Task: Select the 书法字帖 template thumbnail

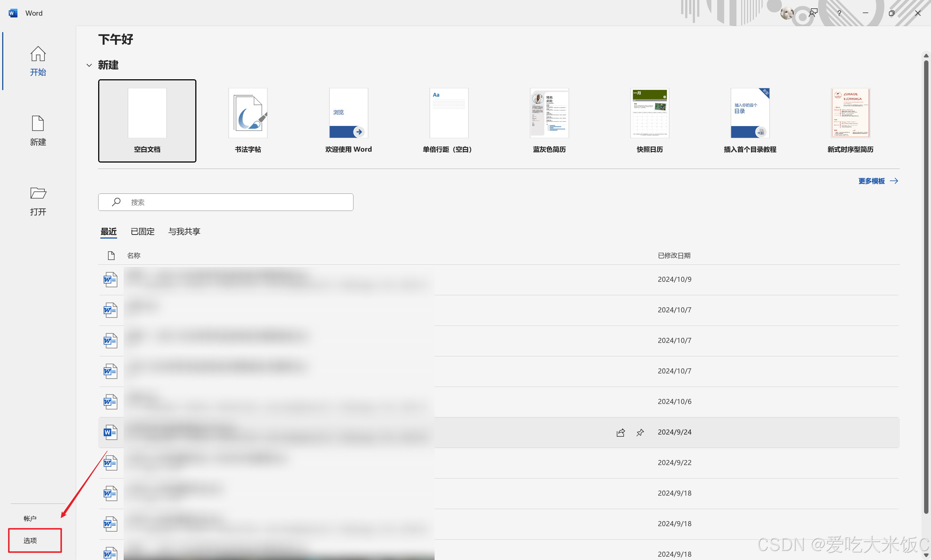Action: point(248,113)
